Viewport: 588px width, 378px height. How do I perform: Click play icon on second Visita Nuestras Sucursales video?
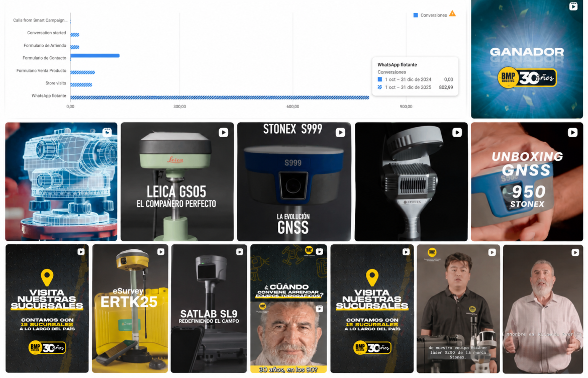[x=406, y=252]
